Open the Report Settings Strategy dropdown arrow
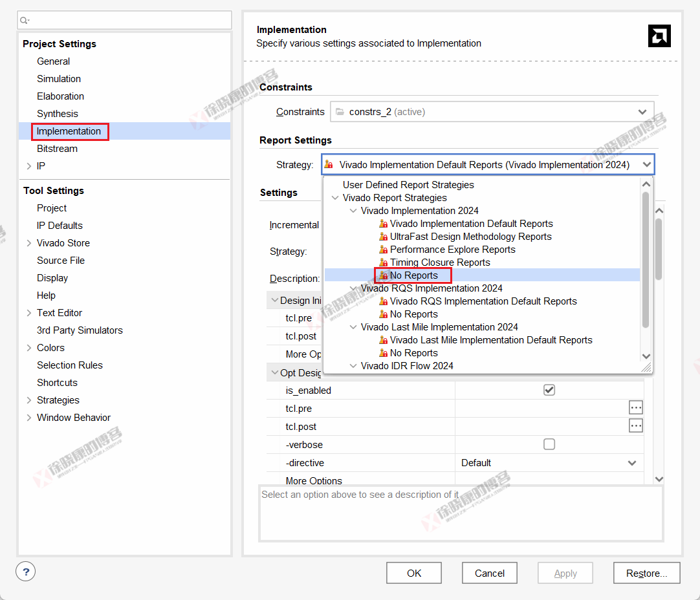The height and width of the screenshot is (600, 700). (646, 165)
